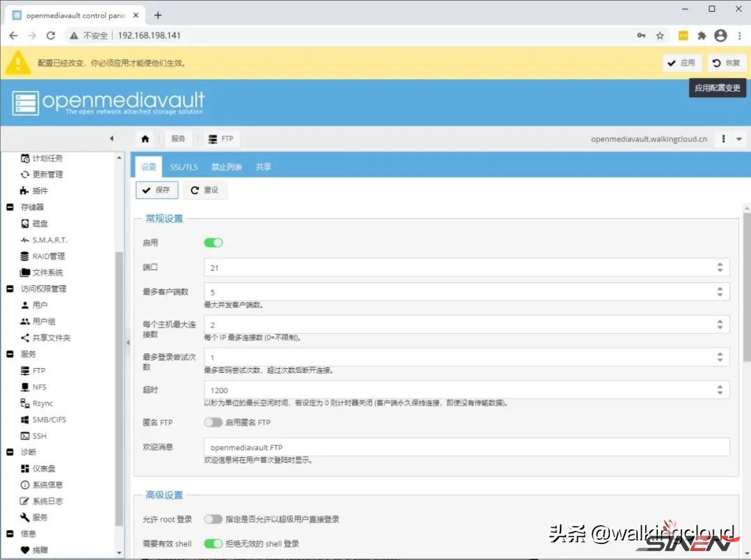Click FTP breadcrumb link

(221, 138)
